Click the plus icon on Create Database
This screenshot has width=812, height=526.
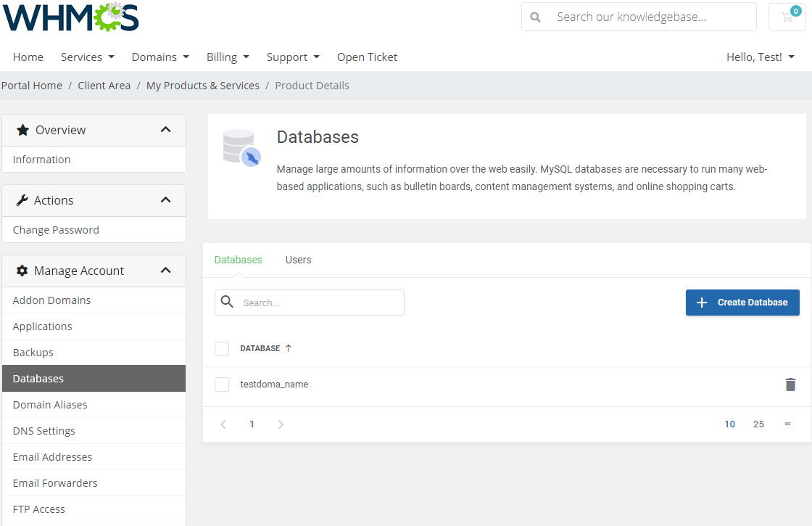click(702, 303)
